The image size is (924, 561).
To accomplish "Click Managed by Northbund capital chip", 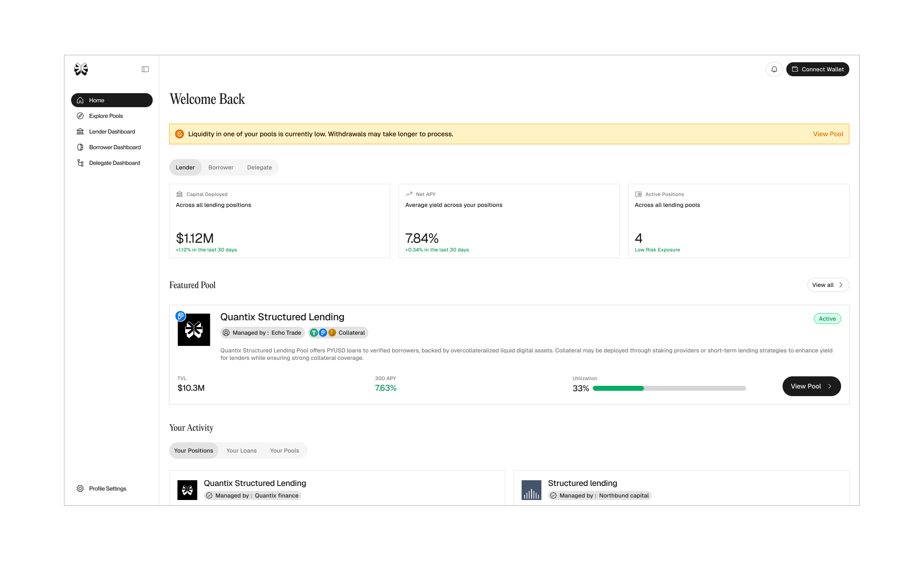I will pyautogui.click(x=600, y=495).
